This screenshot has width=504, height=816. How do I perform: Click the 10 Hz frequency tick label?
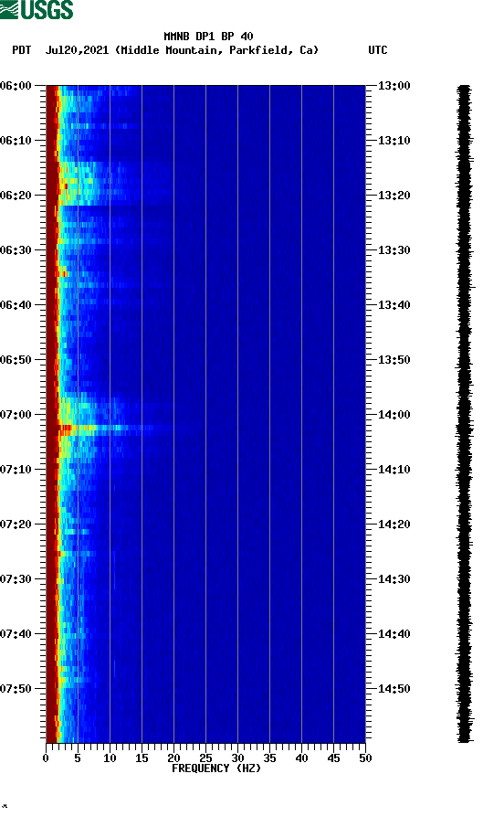(x=110, y=758)
